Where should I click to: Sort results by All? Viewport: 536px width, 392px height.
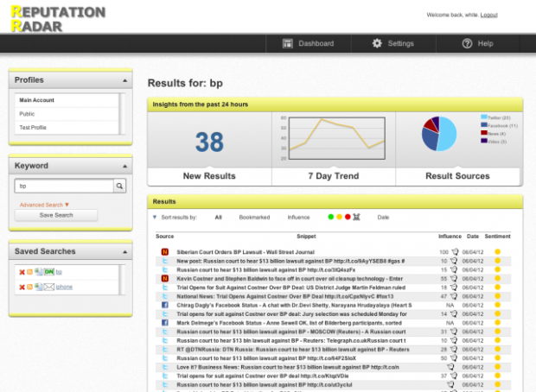click(219, 218)
